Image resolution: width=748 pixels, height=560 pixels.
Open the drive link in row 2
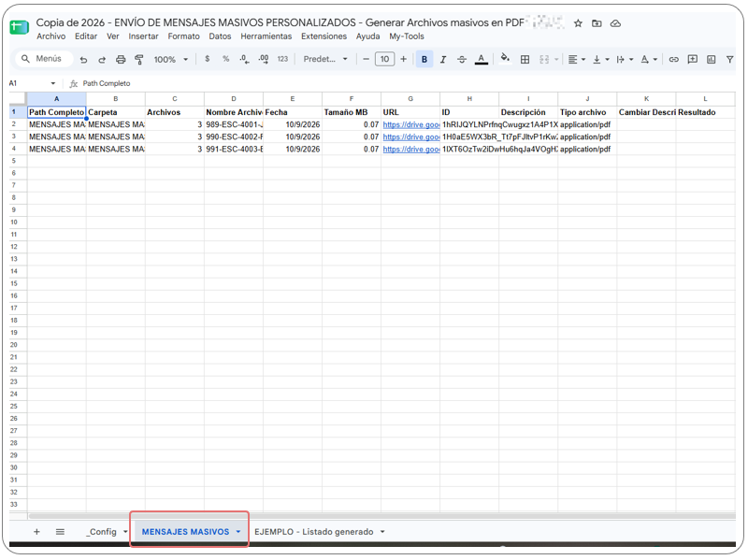tap(411, 124)
